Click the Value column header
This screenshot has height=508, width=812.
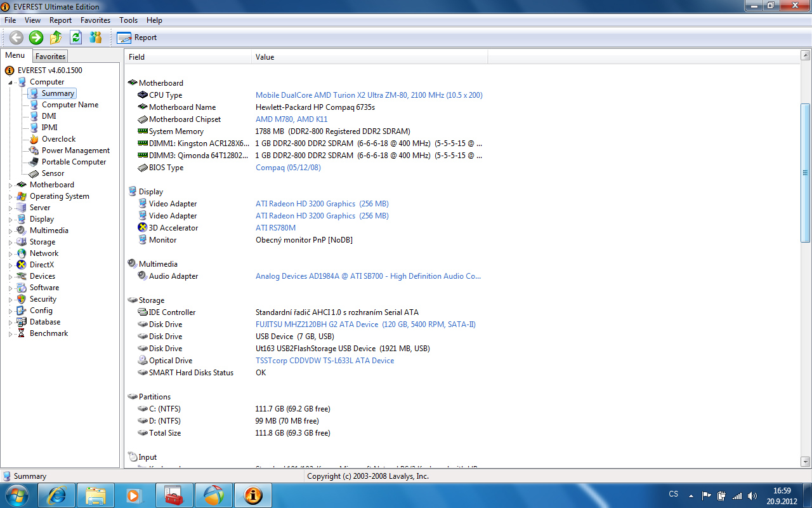click(370, 57)
